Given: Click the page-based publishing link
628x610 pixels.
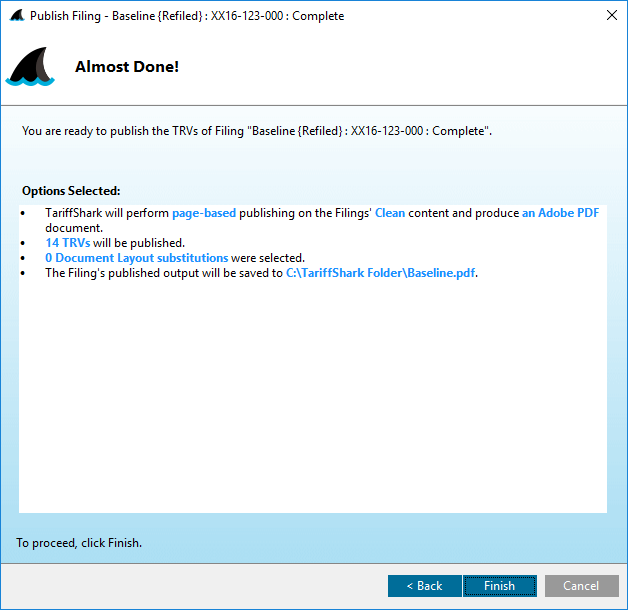Looking at the screenshot, I should click(204, 213).
